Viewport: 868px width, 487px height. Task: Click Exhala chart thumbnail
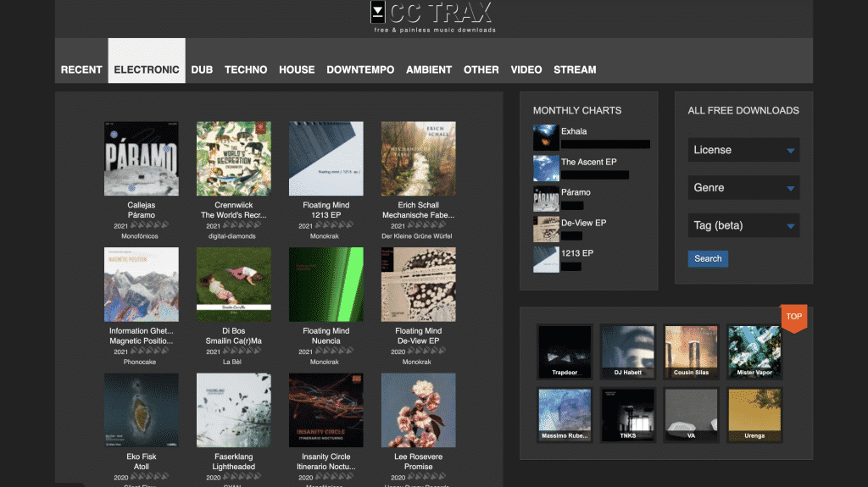click(546, 137)
